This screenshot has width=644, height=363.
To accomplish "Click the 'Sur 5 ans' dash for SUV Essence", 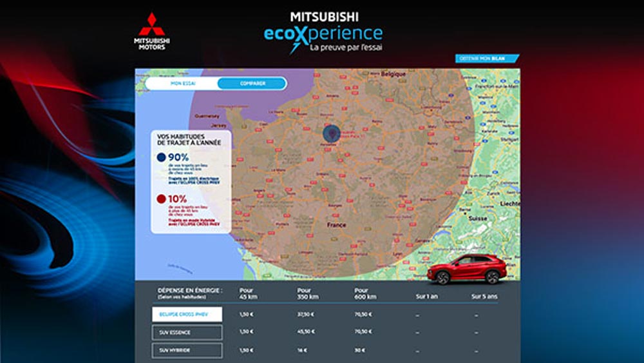I will pyautogui.click(x=477, y=333).
